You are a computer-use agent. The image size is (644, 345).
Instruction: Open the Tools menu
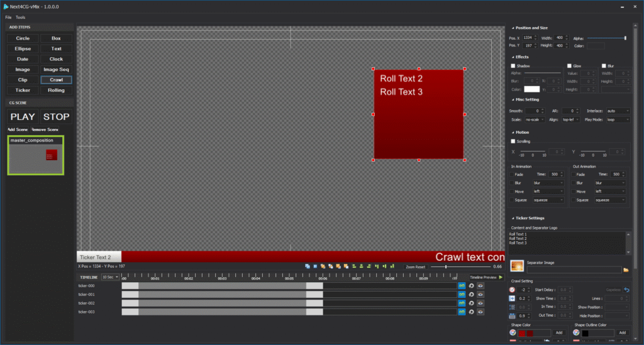click(21, 17)
